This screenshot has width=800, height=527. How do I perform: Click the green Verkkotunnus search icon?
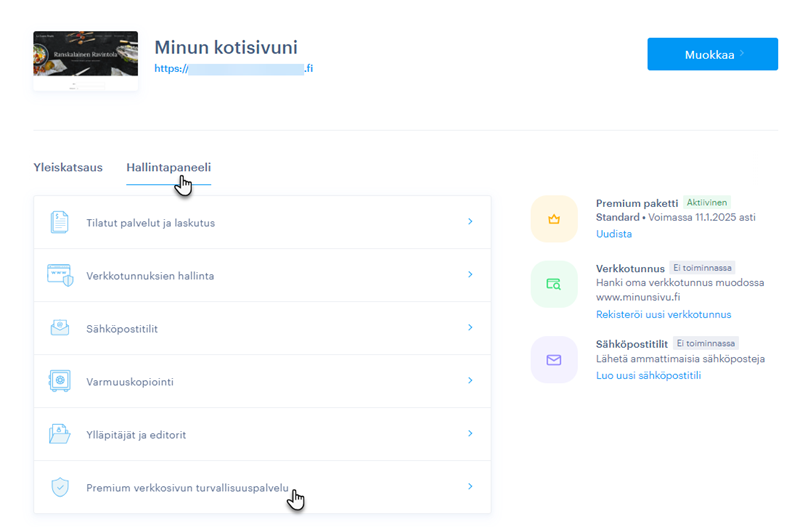pos(554,285)
